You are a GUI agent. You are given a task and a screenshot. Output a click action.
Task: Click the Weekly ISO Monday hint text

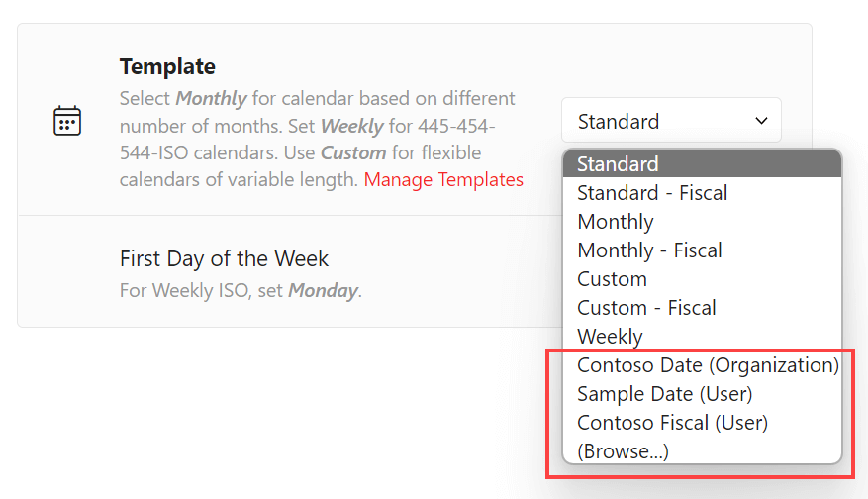point(241,290)
